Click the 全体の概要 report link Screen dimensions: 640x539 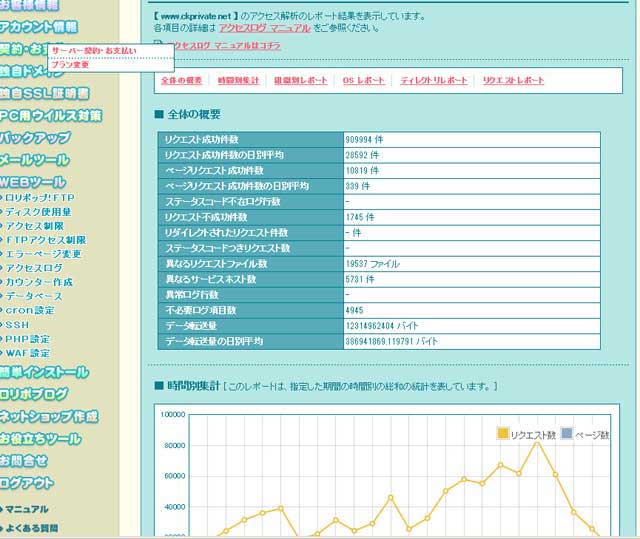[182, 80]
